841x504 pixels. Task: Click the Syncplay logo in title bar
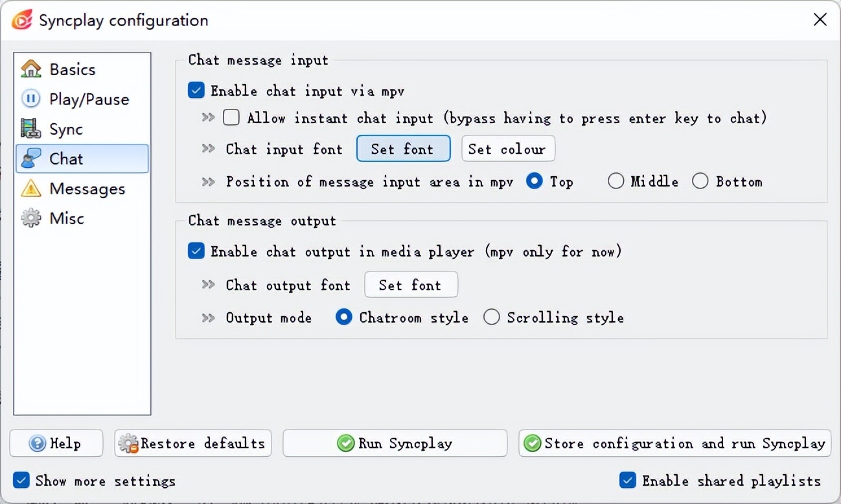(21, 20)
